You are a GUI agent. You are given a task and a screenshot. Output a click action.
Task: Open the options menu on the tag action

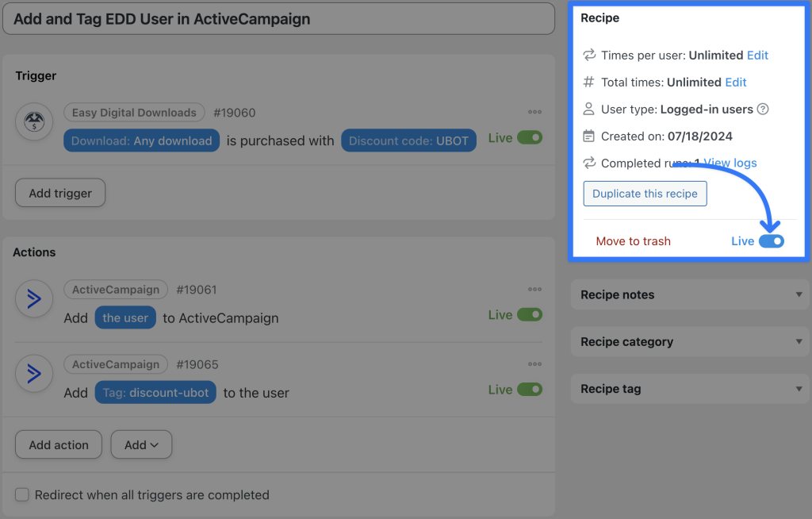534,363
